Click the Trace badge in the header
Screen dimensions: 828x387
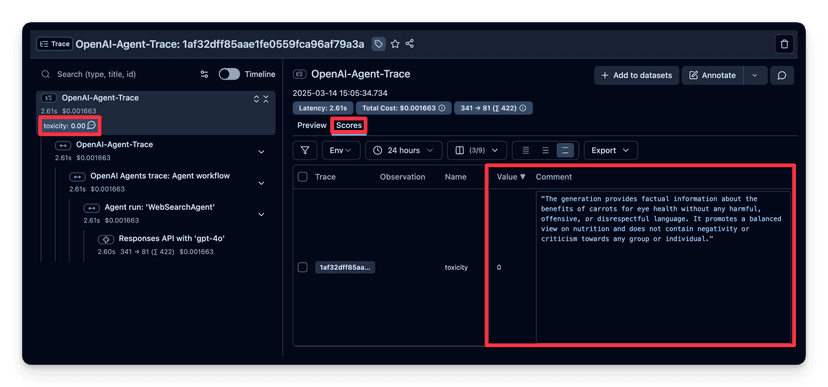[54, 44]
